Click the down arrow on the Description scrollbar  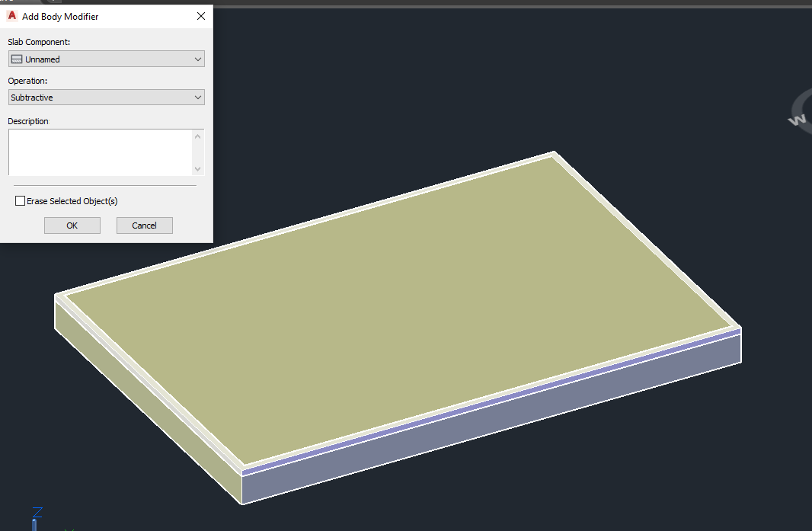[198, 170]
